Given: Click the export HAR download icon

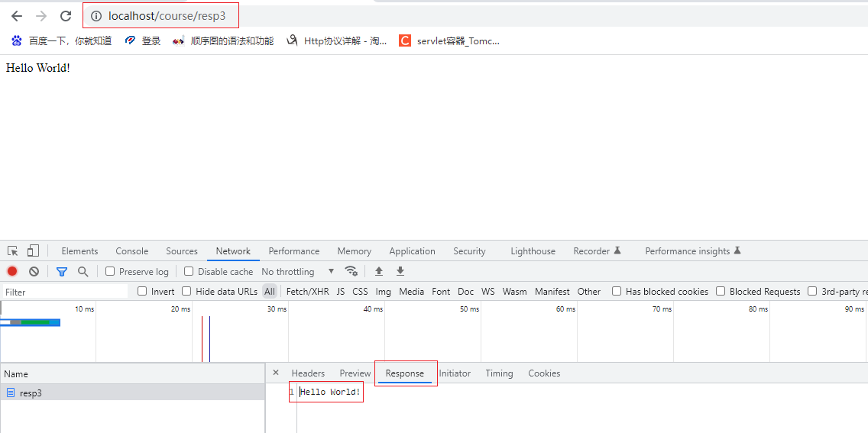Looking at the screenshot, I should [x=400, y=271].
